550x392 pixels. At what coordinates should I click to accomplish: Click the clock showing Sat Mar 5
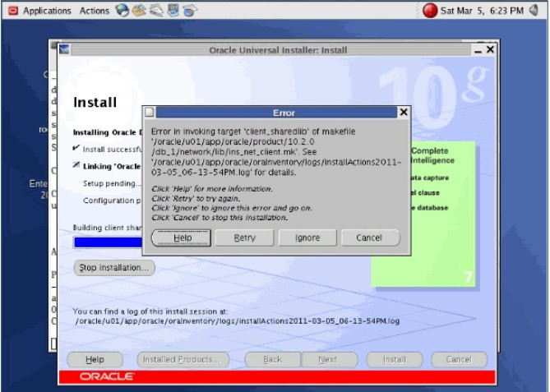coord(482,11)
